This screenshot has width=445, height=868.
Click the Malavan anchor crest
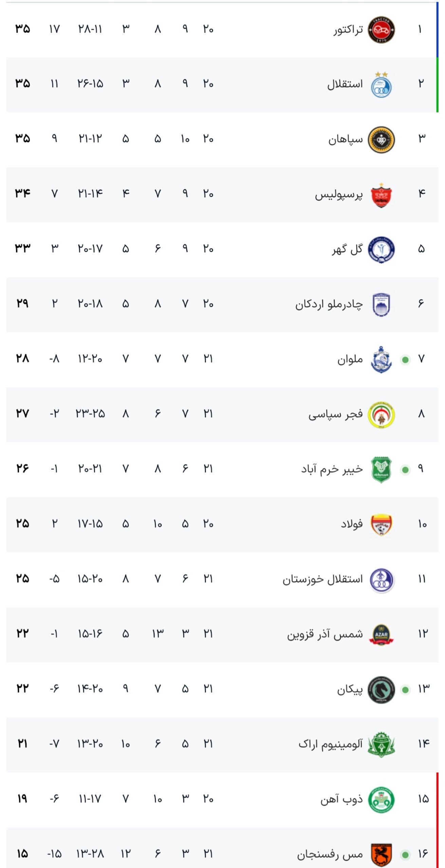(x=381, y=360)
